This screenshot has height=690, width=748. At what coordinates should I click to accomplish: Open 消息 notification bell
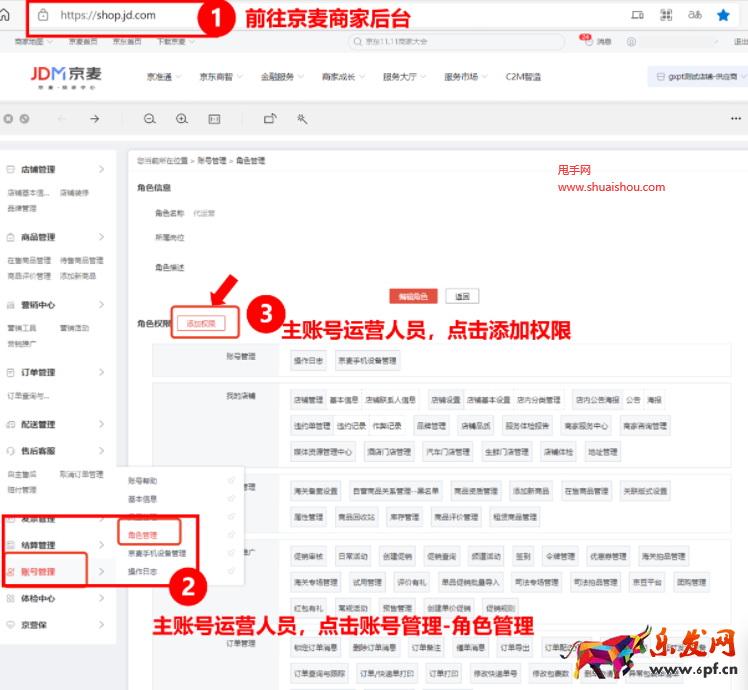(596, 42)
